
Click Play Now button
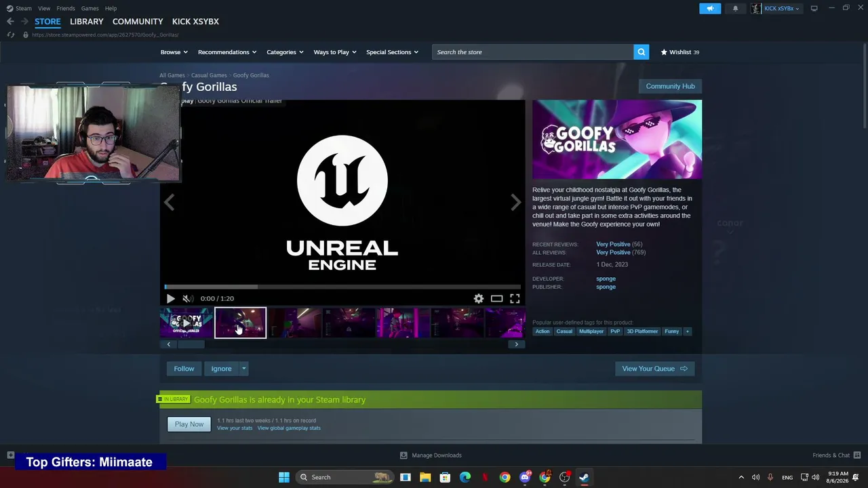[x=189, y=424]
